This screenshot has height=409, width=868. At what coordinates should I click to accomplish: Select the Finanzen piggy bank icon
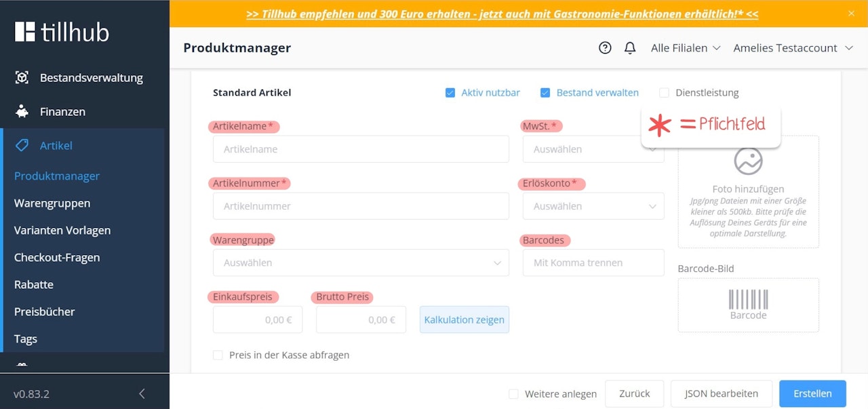22,111
